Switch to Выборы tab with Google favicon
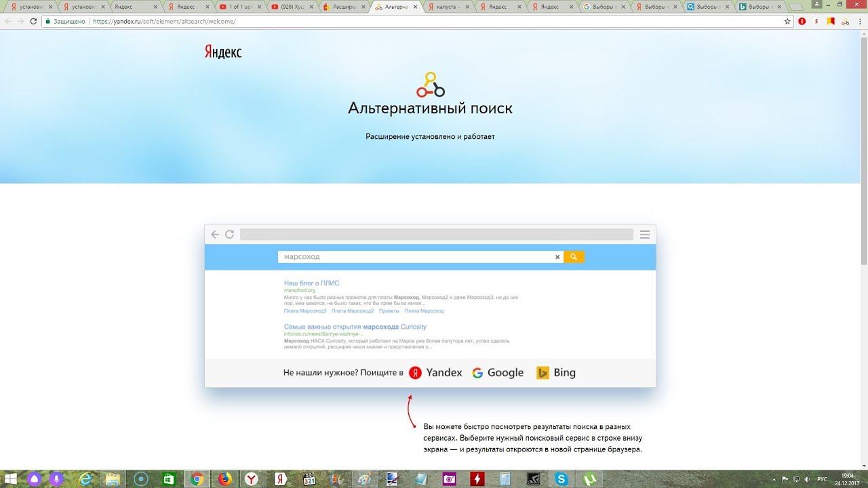The image size is (868, 488). click(x=604, y=7)
